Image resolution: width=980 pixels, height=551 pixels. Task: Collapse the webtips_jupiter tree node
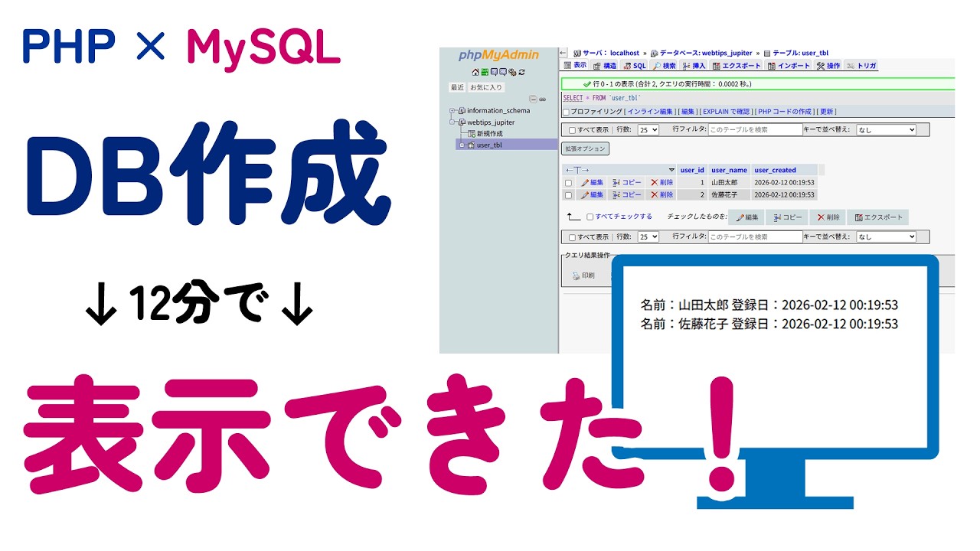tap(452, 122)
